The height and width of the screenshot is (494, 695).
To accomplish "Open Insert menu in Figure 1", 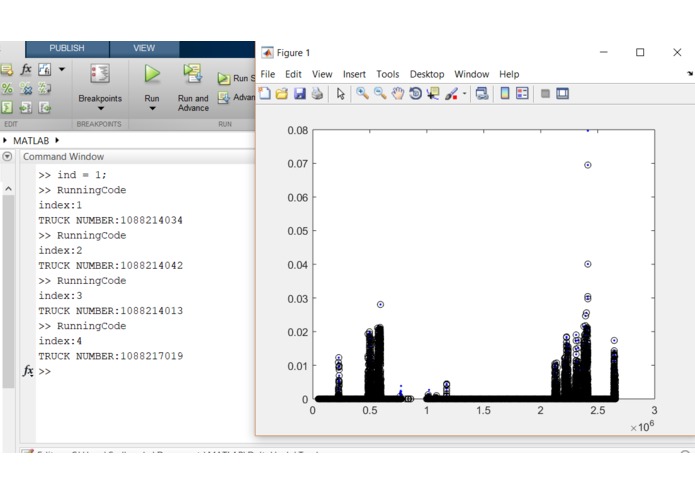I will coord(354,74).
